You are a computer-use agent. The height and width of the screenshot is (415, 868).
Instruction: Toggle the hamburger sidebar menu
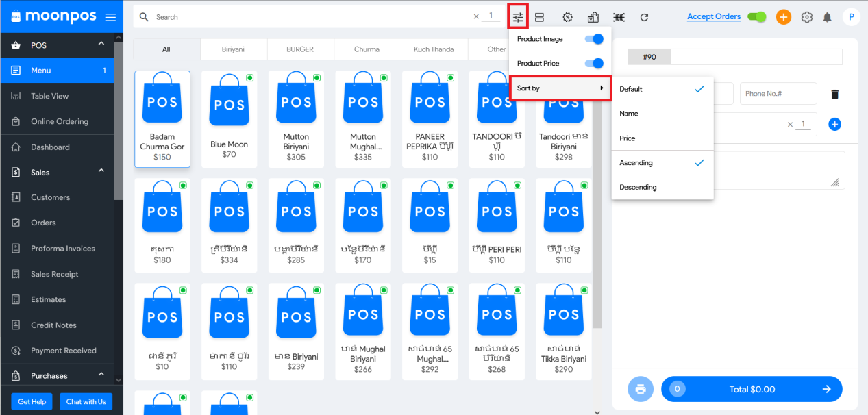pyautogui.click(x=110, y=16)
